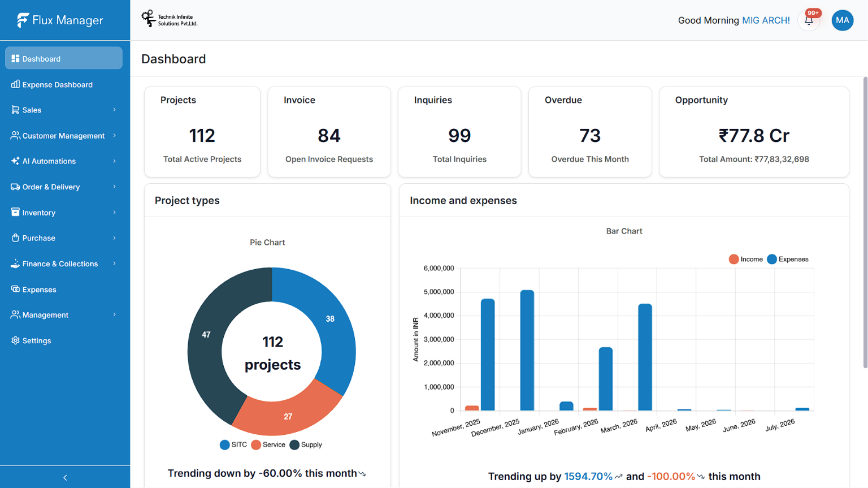Click the dark Supply pie segment labeled 47
The height and width of the screenshot is (488, 868).
(x=206, y=335)
